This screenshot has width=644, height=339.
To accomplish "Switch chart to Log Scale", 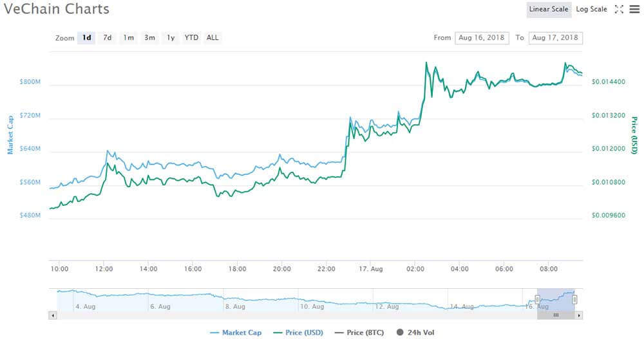I will (591, 9).
